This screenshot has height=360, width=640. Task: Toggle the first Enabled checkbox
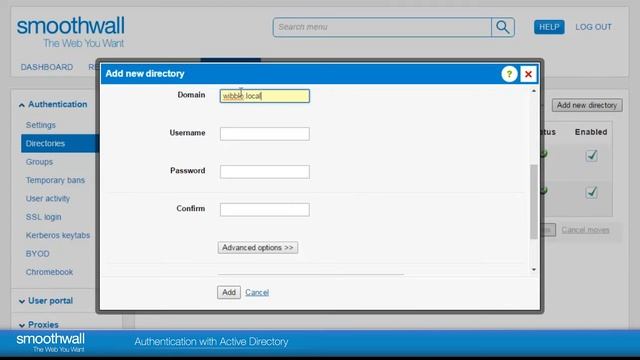(x=591, y=156)
